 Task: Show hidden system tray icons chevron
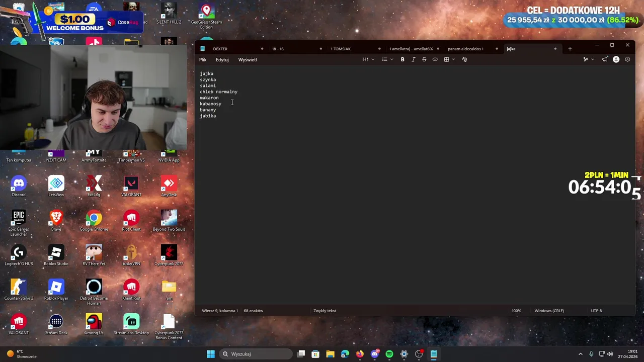pos(580,354)
